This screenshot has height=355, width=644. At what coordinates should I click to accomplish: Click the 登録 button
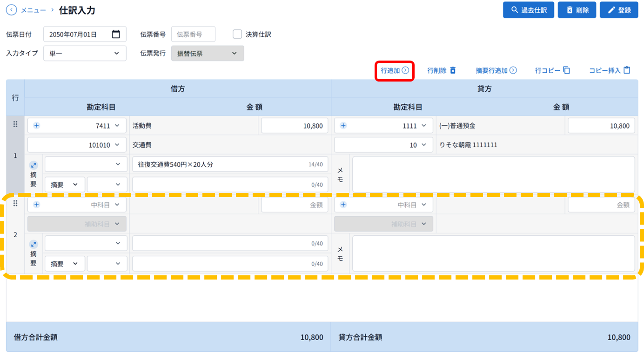click(619, 10)
